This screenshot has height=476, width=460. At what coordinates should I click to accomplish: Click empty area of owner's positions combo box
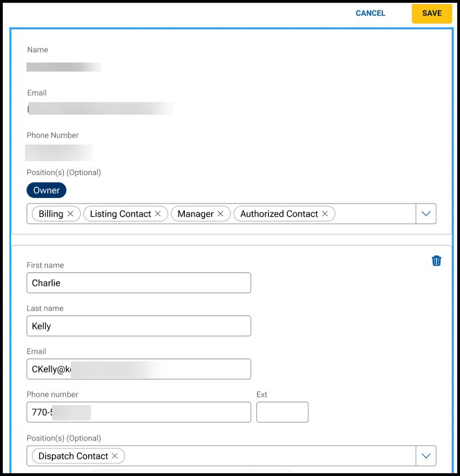point(375,214)
